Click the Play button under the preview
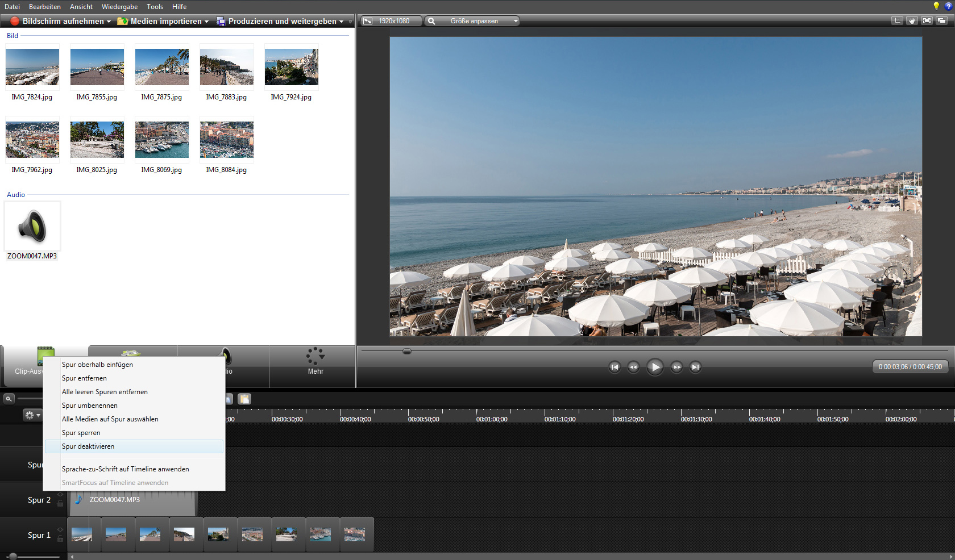Image resolution: width=955 pixels, height=560 pixels. coord(655,367)
